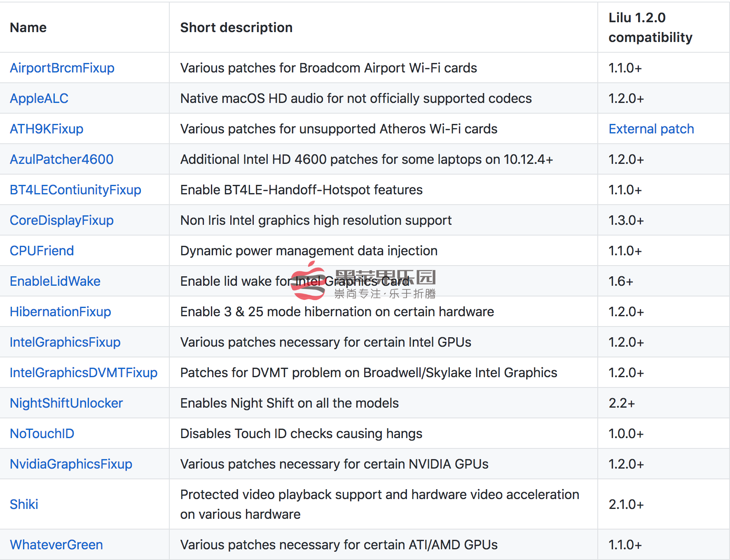Select the Name column header

[x=28, y=28]
